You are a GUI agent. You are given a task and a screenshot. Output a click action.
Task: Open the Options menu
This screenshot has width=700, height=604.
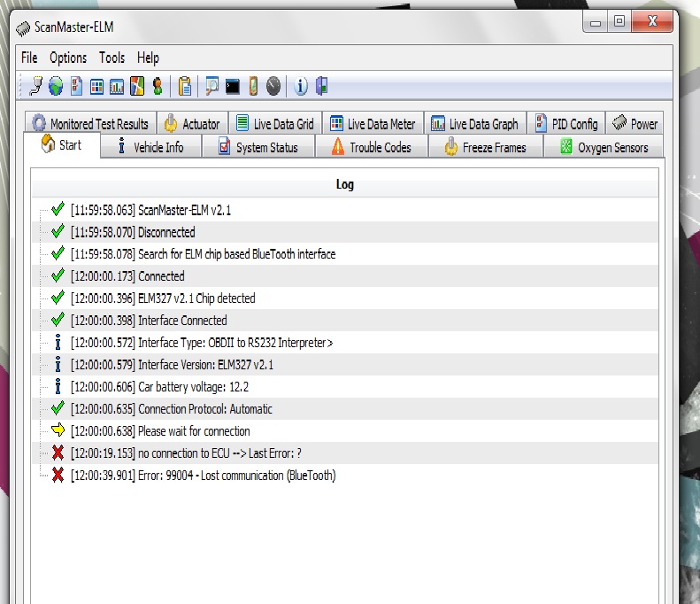(68, 58)
